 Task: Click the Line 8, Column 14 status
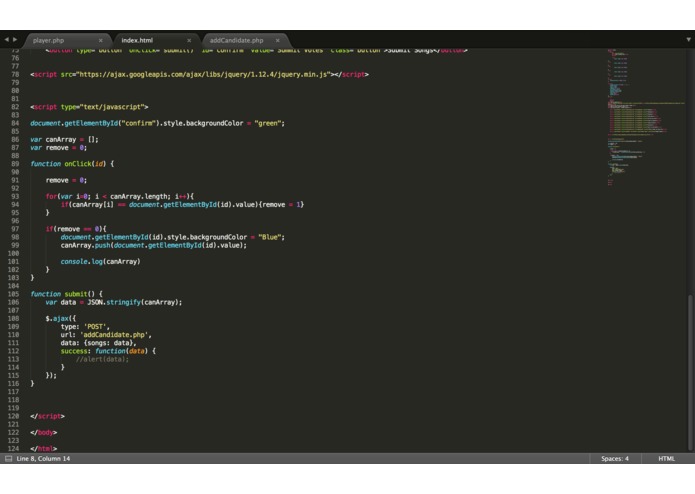[x=43, y=459]
